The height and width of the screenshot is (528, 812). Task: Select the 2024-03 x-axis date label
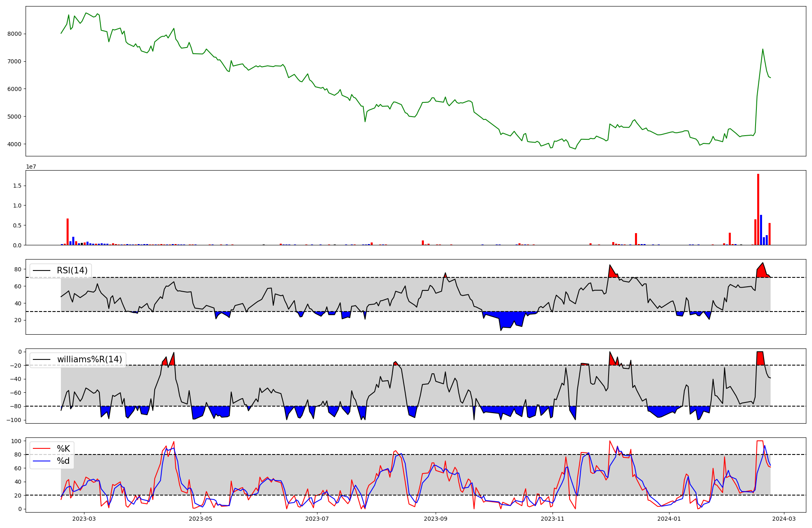point(784,519)
